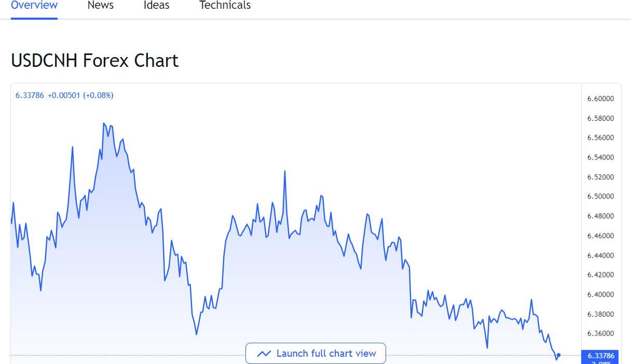Open the Overview tab

click(34, 6)
